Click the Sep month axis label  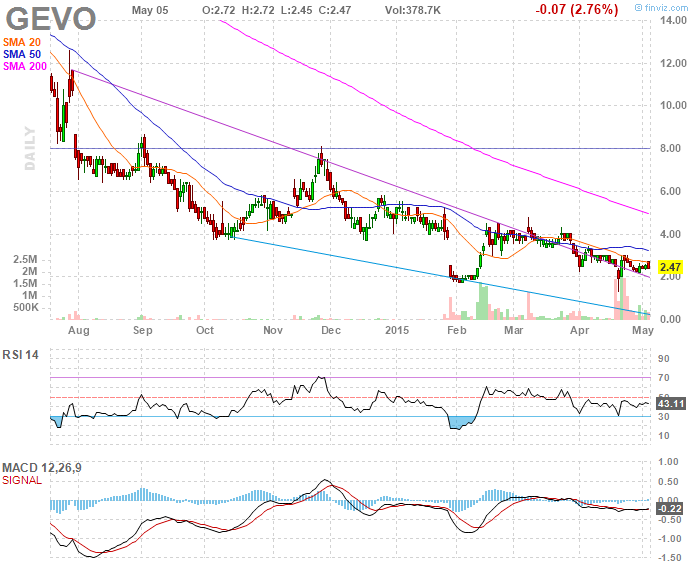point(142,330)
